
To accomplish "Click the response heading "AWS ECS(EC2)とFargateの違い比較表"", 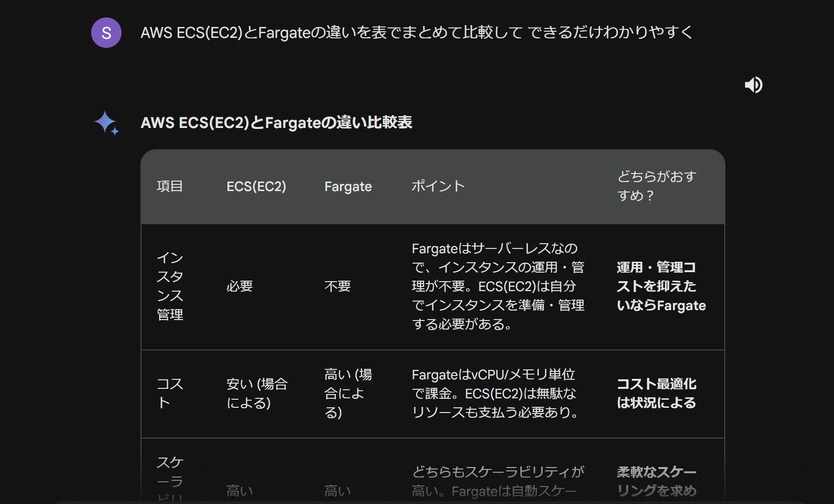I will pyautogui.click(x=276, y=123).
